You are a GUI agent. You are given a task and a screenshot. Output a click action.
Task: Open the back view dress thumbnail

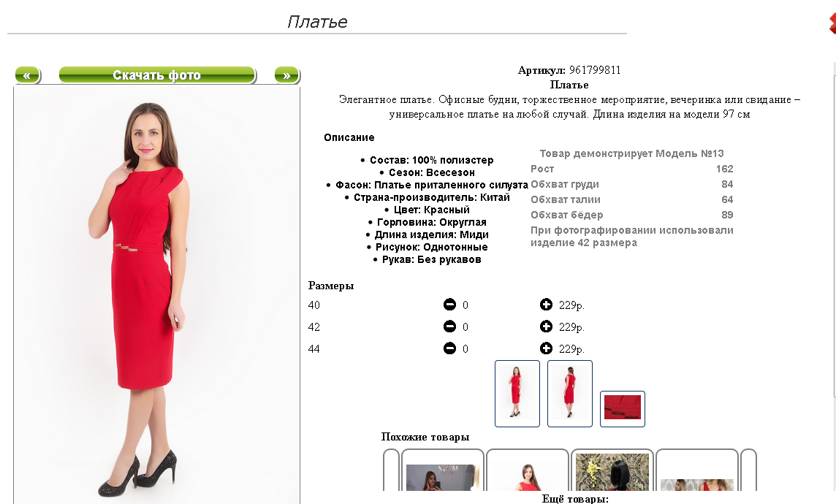[570, 394]
